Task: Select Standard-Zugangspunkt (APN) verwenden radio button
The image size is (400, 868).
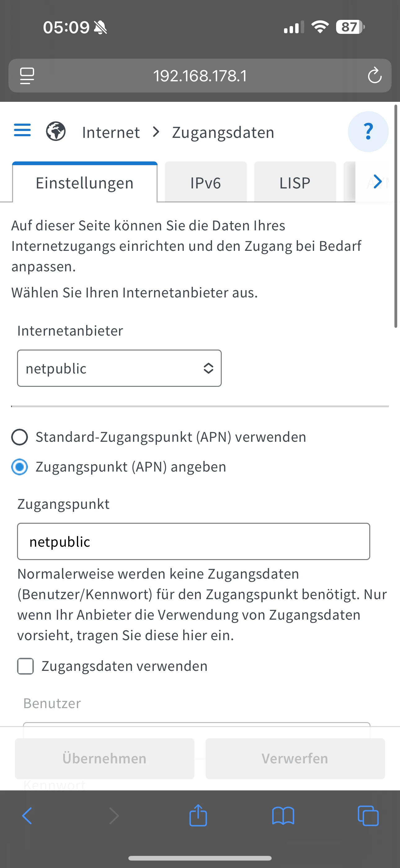Action: (x=20, y=437)
